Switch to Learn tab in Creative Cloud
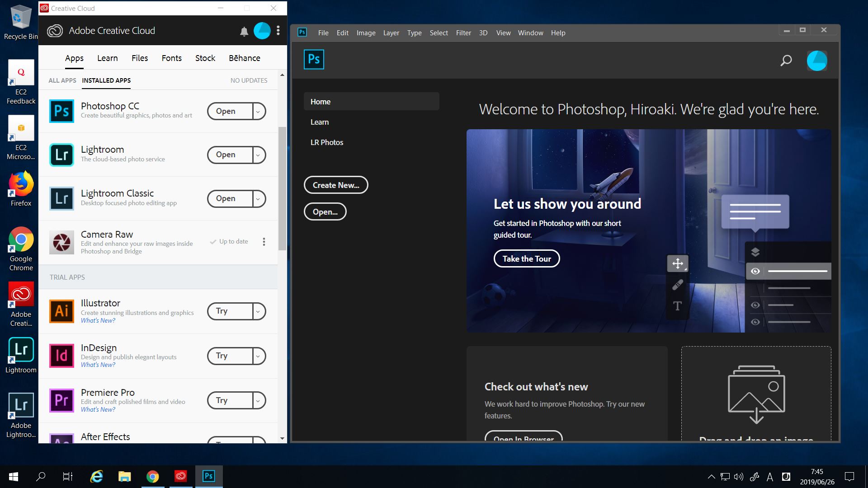This screenshot has height=488, width=868. point(108,58)
